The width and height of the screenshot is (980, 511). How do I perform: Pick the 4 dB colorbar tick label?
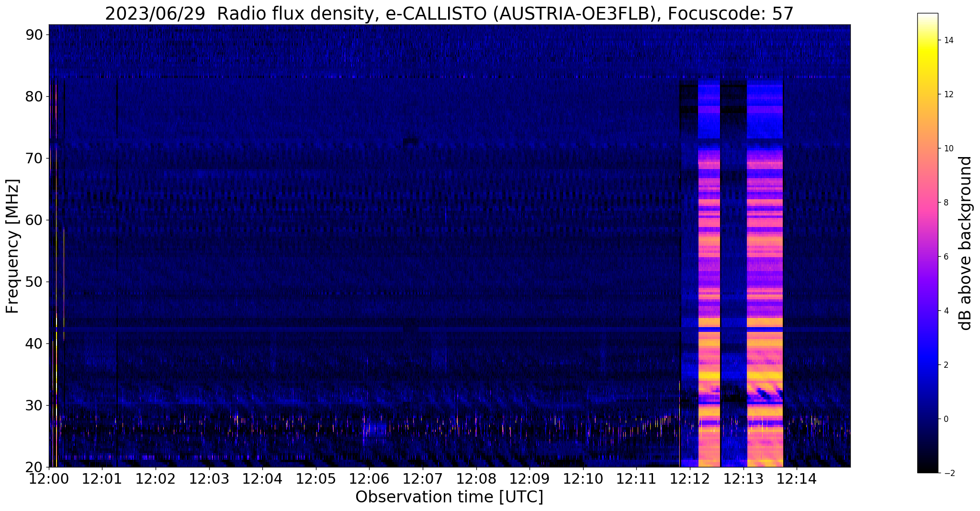(945, 311)
